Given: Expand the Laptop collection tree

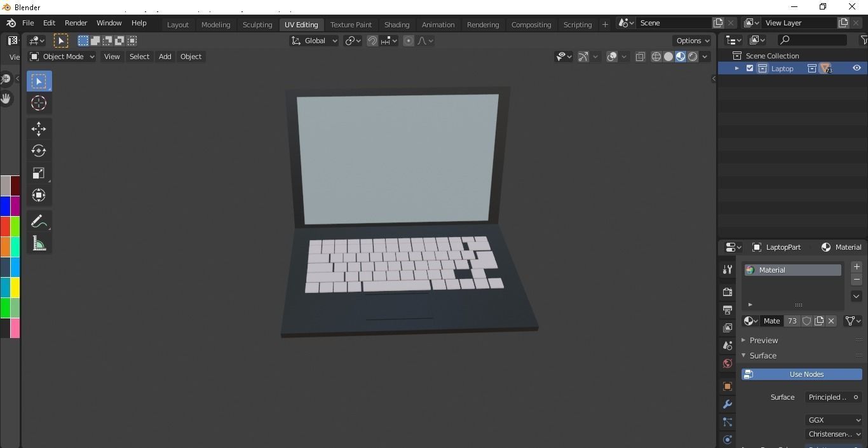Looking at the screenshot, I should pyautogui.click(x=737, y=69).
